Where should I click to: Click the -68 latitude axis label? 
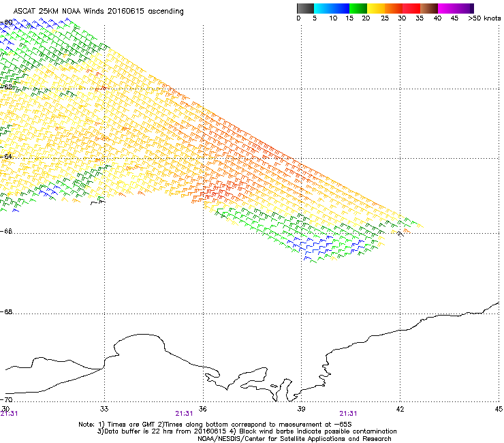coord(6,311)
